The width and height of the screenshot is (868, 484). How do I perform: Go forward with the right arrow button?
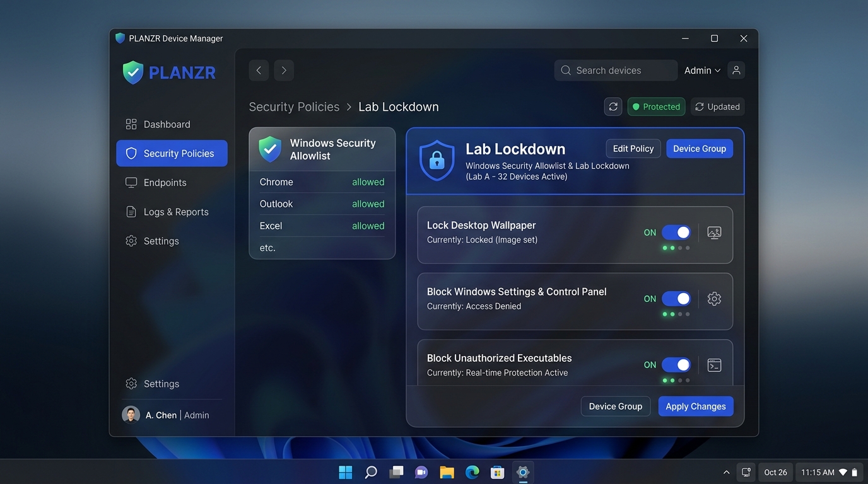pos(284,71)
